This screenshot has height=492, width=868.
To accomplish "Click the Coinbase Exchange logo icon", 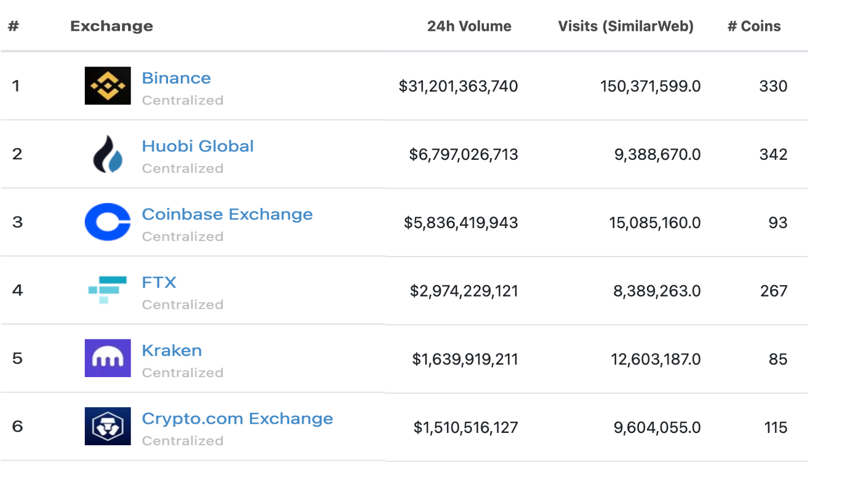I will [108, 222].
